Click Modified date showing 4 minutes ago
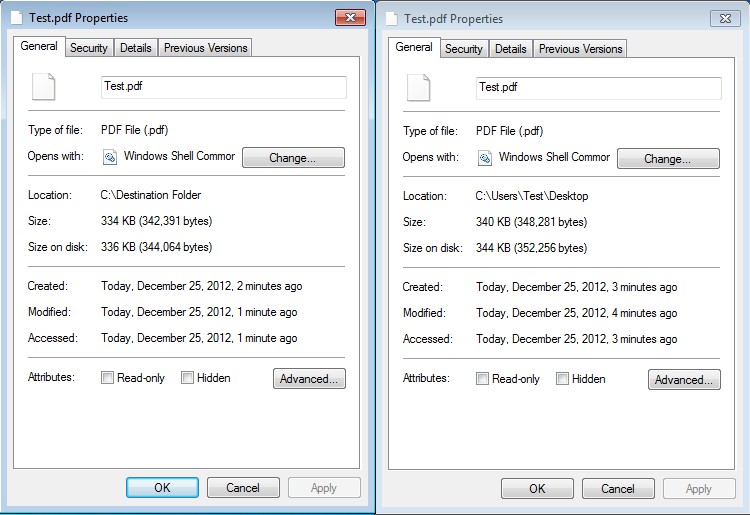750x515 pixels. click(577, 313)
